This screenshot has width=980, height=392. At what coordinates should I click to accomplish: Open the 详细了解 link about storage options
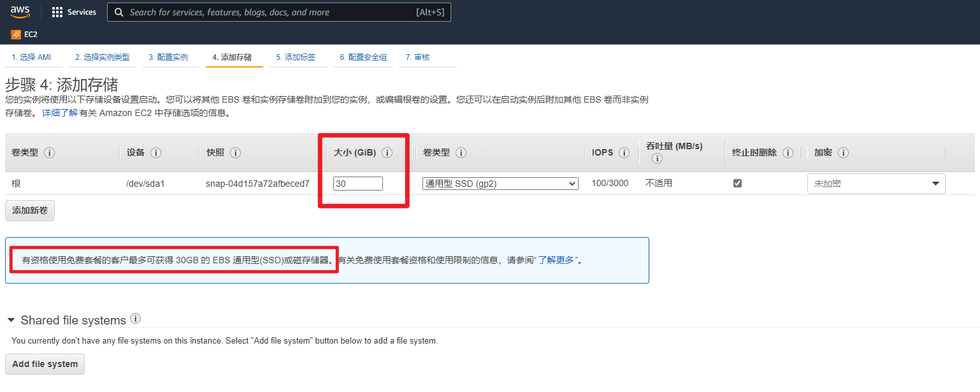[60, 113]
